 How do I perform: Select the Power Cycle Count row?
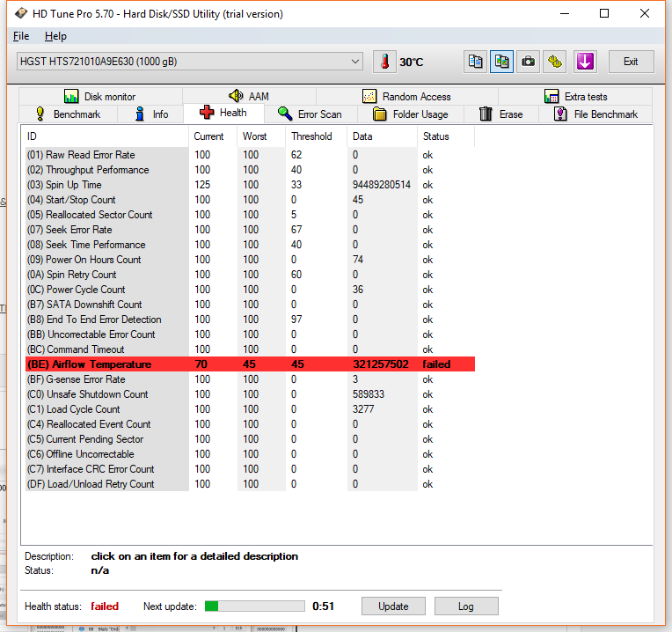(x=250, y=290)
